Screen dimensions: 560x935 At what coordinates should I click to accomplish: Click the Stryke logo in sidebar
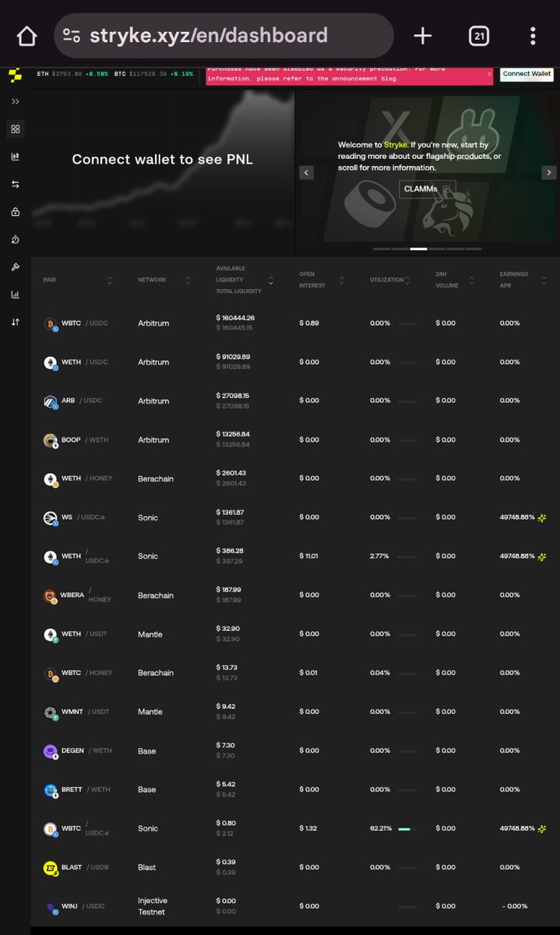15,76
